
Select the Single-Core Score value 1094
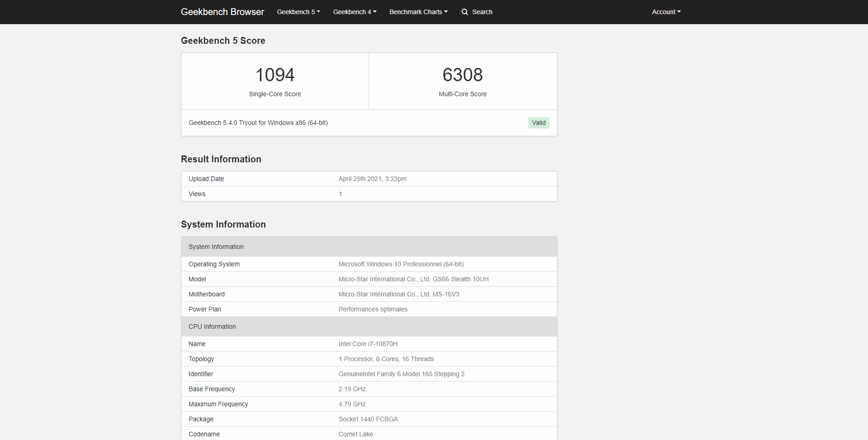[x=275, y=75]
